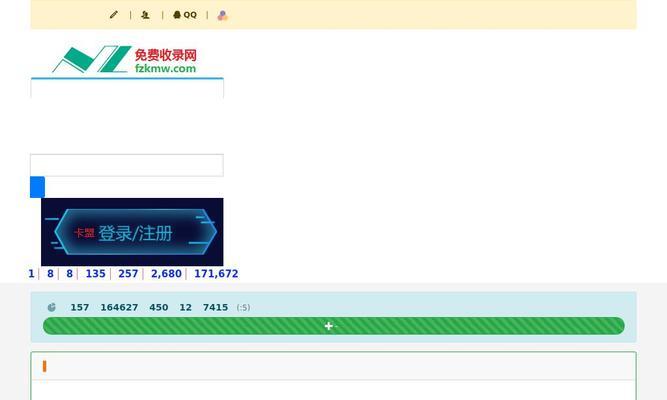Image resolution: width=667 pixels, height=400 pixels.
Task: Click the user profile icon in top bar
Action: [145, 15]
